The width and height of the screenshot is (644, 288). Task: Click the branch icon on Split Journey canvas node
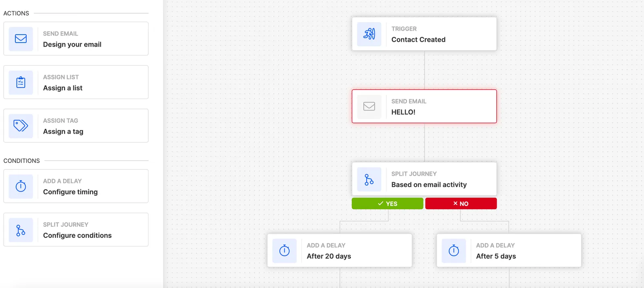click(369, 179)
